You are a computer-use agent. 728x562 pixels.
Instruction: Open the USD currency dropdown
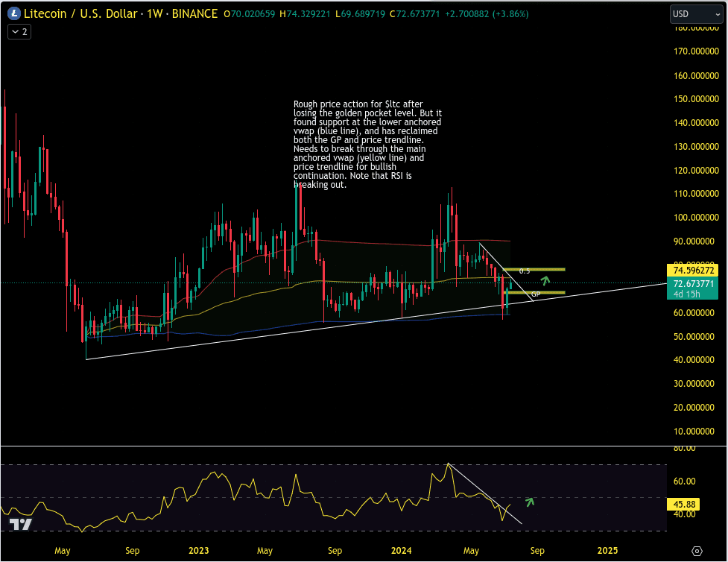pyautogui.click(x=697, y=14)
